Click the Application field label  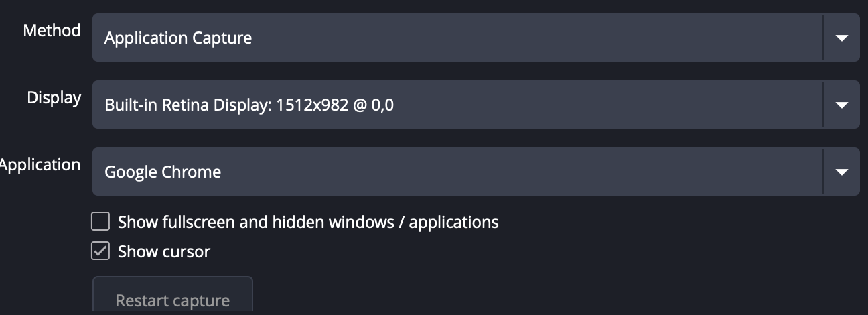pos(40,164)
